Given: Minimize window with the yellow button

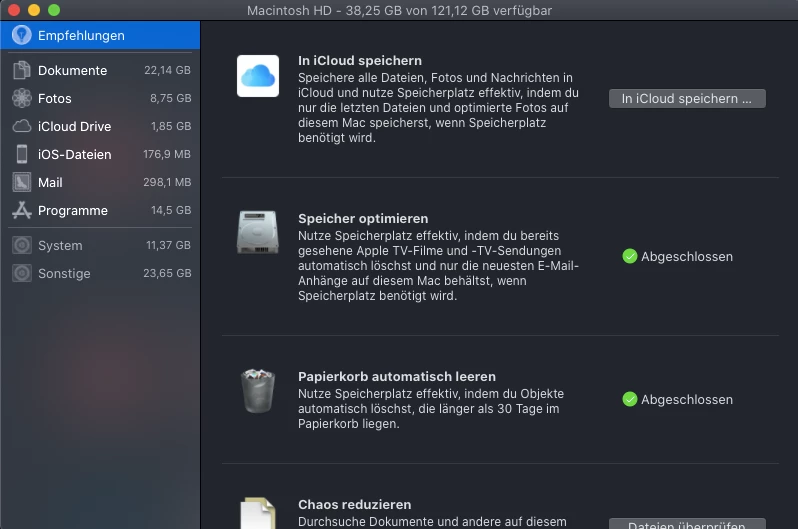Looking at the screenshot, I should tap(34, 10).
